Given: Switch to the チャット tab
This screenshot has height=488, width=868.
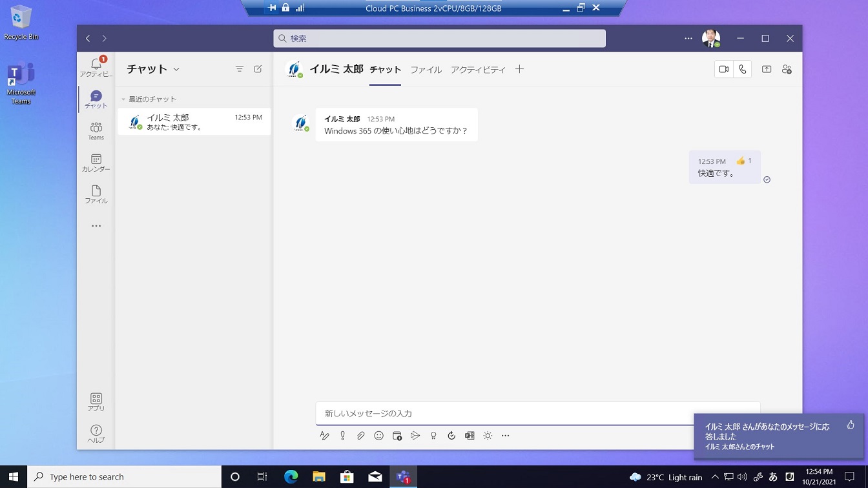Looking at the screenshot, I should coord(386,70).
